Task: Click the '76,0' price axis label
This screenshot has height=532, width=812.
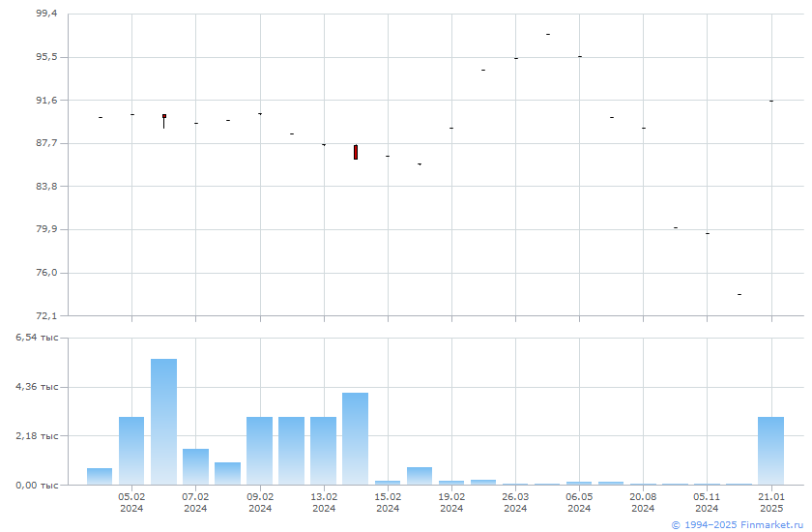Action: (x=46, y=272)
